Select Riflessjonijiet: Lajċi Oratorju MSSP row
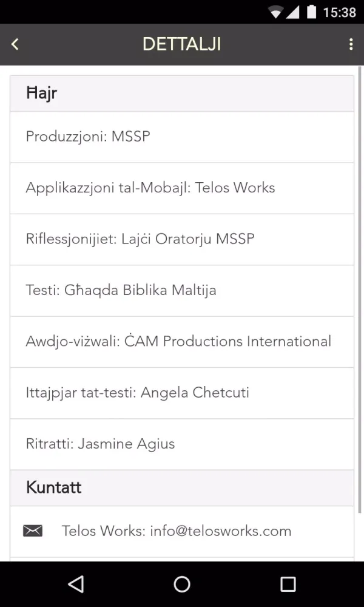 tap(182, 239)
